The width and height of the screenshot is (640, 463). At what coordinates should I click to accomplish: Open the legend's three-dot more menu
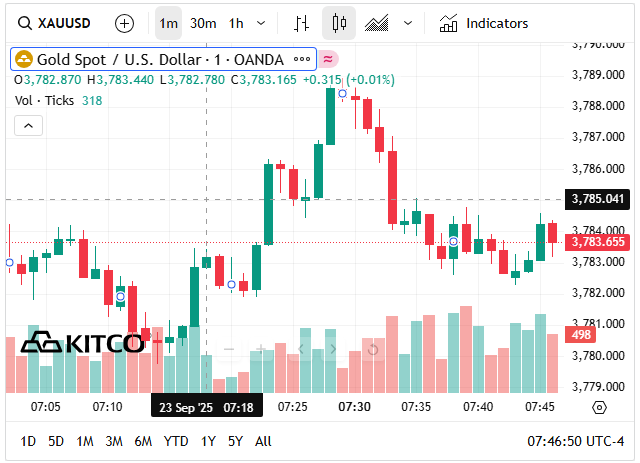(301, 59)
